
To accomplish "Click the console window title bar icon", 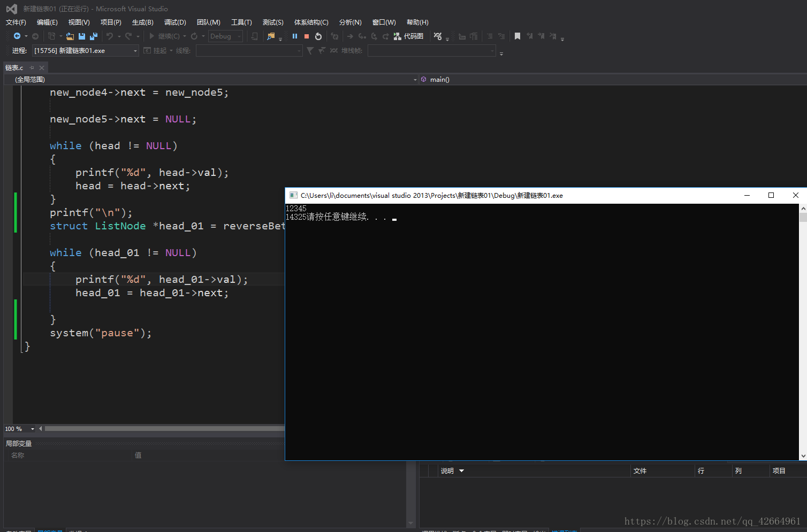I will click(x=293, y=195).
